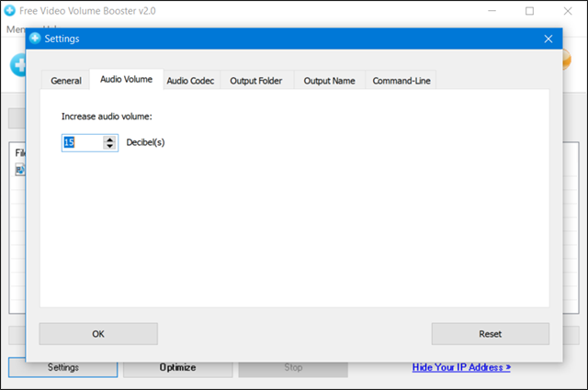Open the Output Folder tab
Image resolution: width=588 pixels, height=390 pixels.
click(256, 81)
